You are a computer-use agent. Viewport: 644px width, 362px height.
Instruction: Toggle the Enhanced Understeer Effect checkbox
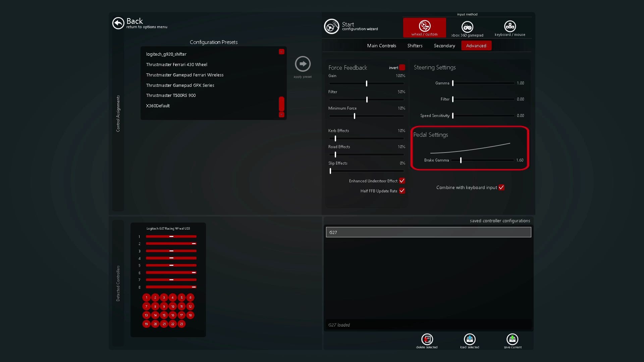(x=401, y=180)
